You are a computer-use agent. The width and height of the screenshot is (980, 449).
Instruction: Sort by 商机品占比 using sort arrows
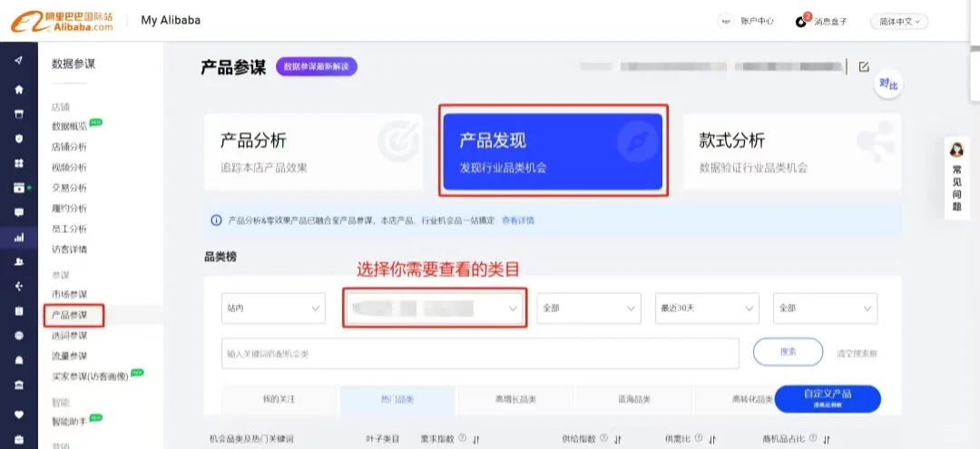coord(827,439)
